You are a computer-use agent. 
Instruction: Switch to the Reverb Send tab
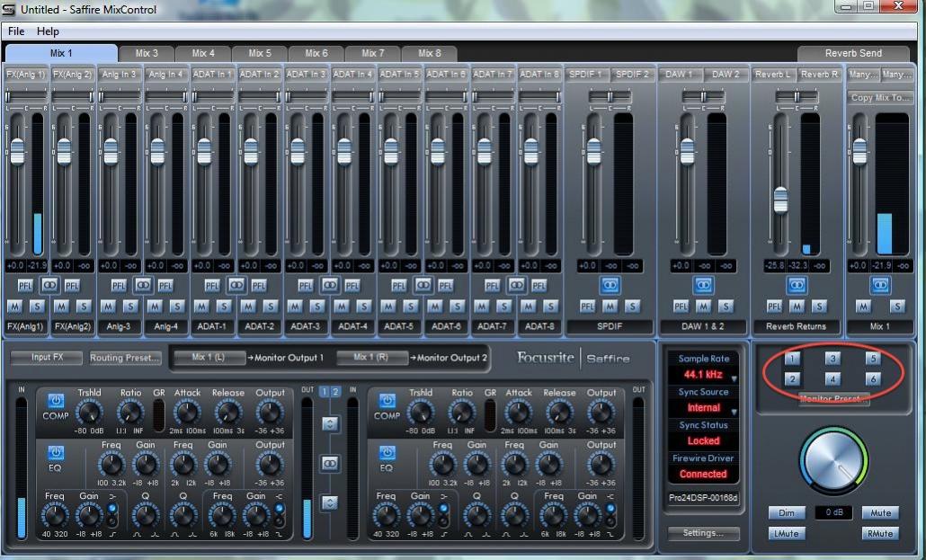pos(853,53)
